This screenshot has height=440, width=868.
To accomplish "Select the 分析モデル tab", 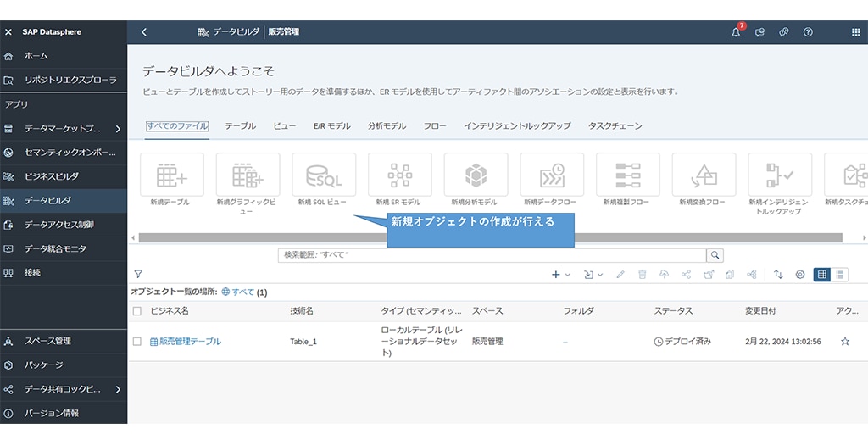I will click(x=387, y=126).
